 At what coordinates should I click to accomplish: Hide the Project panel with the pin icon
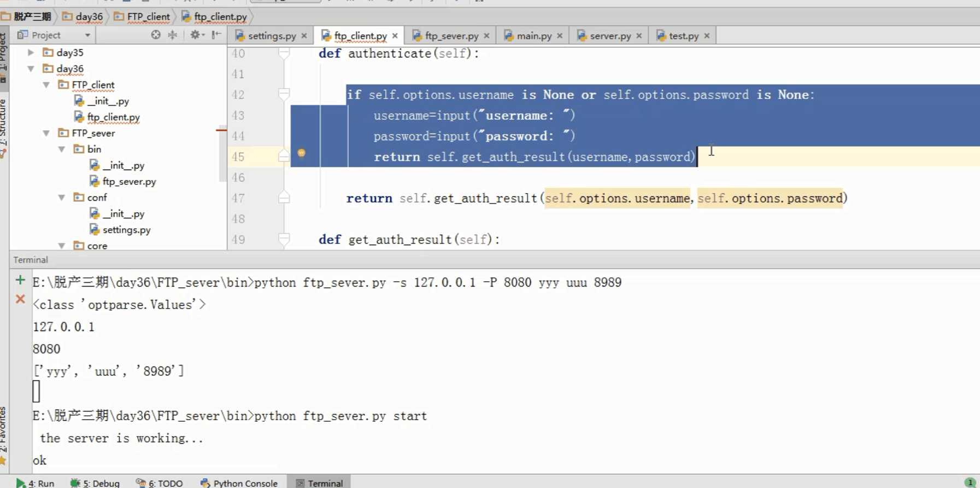click(x=216, y=35)
